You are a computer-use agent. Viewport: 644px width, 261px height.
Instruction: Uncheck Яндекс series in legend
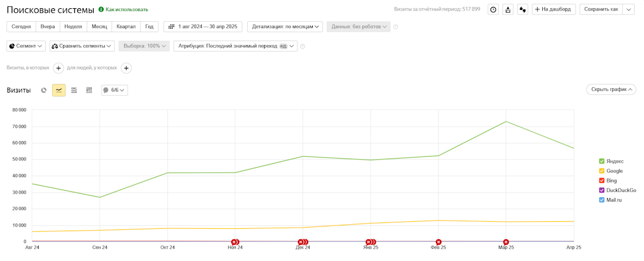pos(602,161)
